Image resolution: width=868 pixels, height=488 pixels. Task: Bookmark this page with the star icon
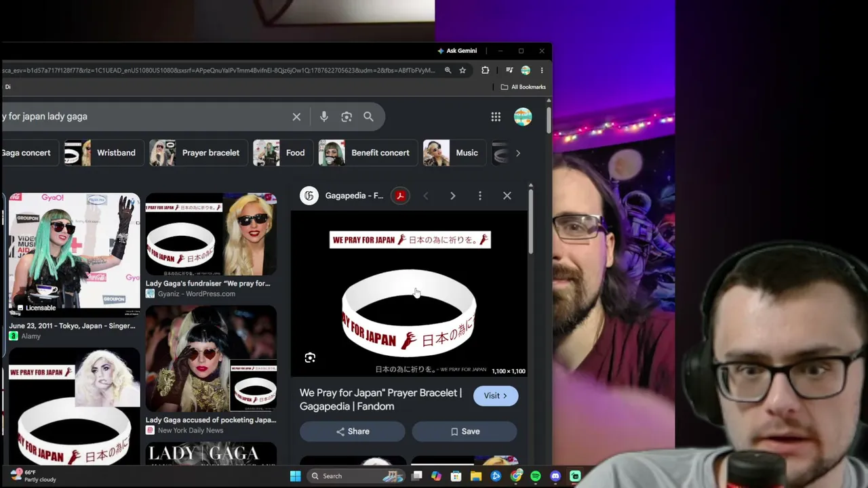coord(462,70)
